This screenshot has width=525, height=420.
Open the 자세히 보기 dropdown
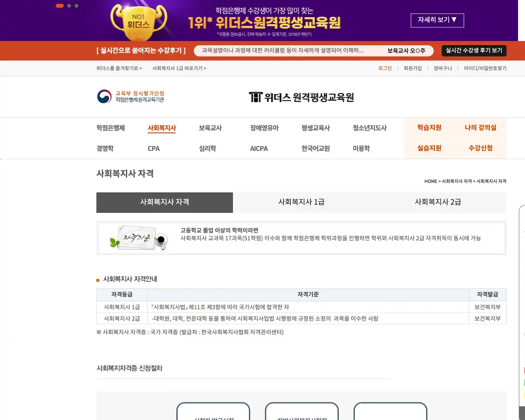(437, 20)
